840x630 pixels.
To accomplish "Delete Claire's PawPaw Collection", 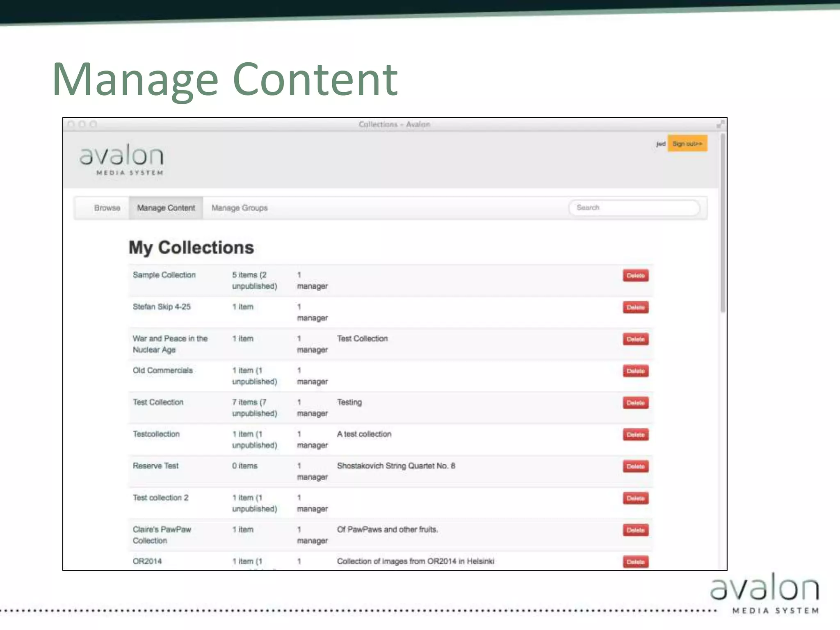I will pyautogui.click(x=636, y=530).
